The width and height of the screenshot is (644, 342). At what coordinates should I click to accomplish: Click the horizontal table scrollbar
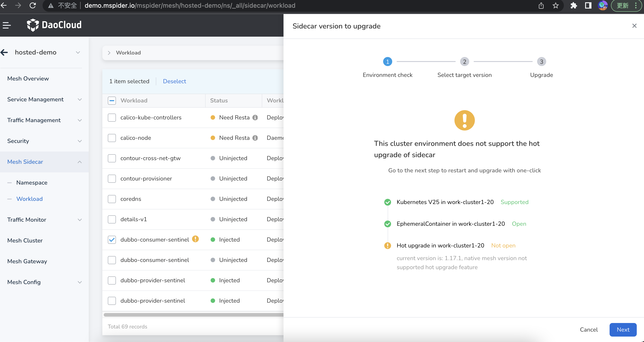tap(194, 315)
